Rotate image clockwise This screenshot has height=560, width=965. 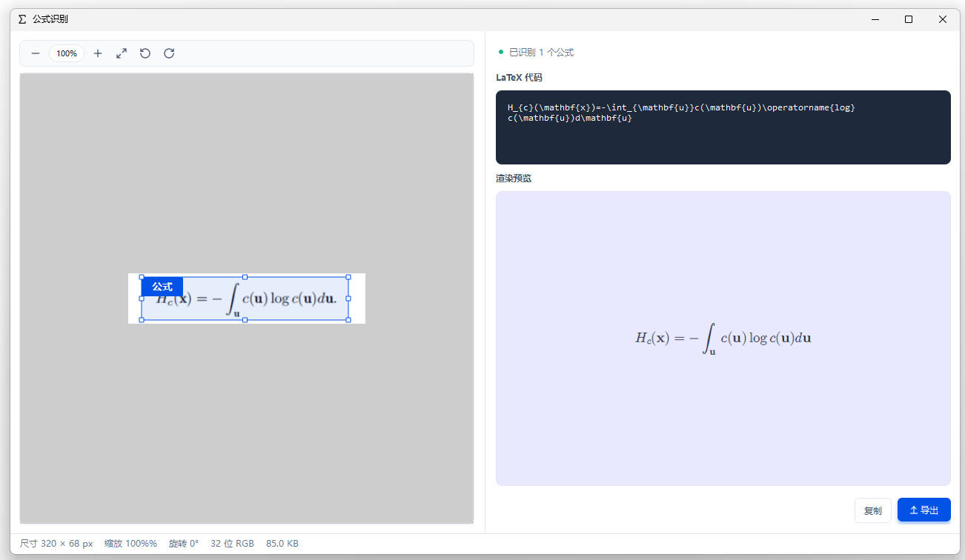click(x=169, y=53)
